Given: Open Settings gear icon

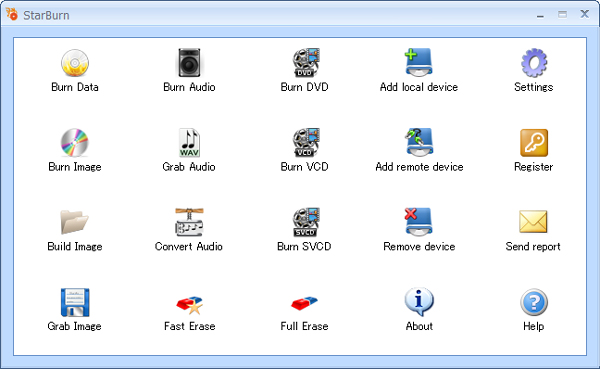Looking at the screenshot, I should (x=534, y=63).
